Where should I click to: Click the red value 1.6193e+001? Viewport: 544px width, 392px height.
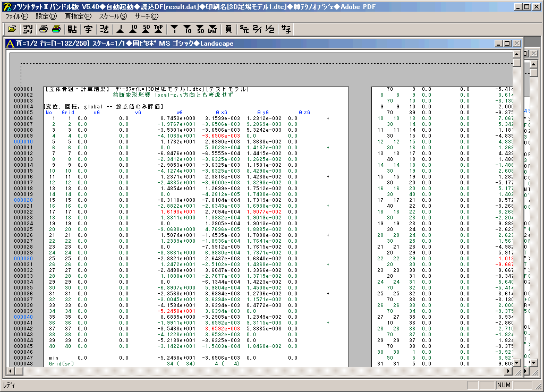coord(177,211)
